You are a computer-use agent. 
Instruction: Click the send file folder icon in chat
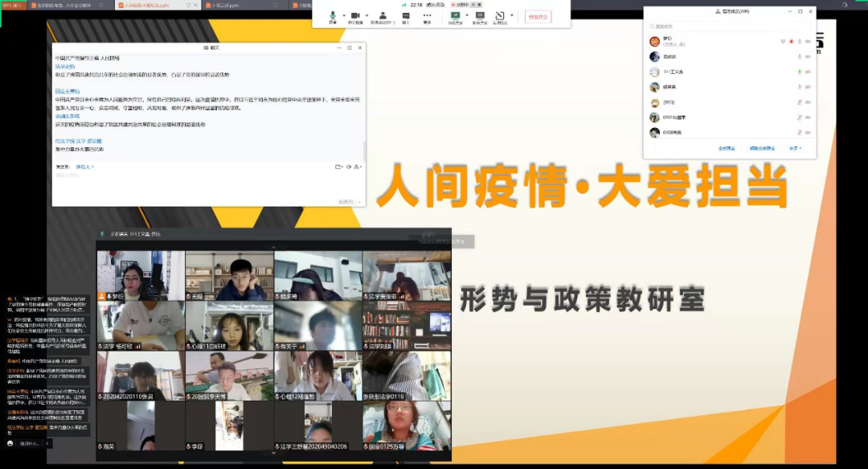(x=338, y=167)
